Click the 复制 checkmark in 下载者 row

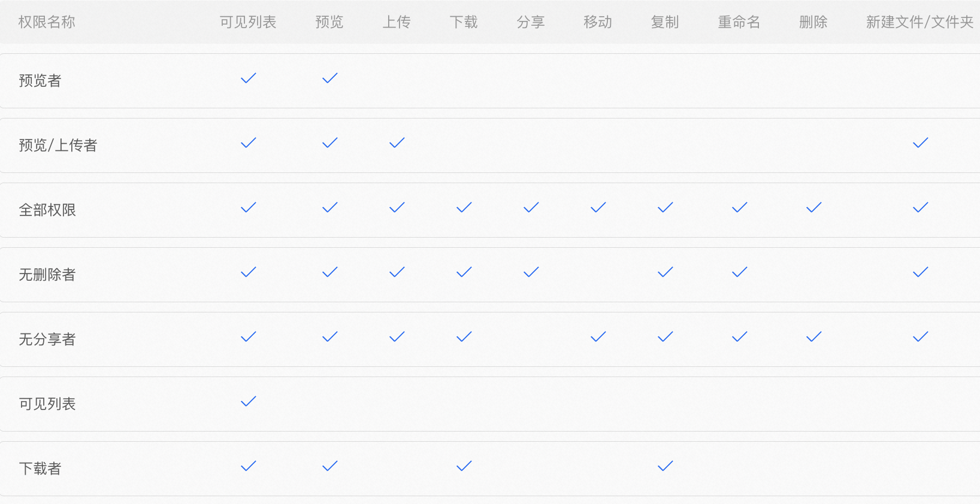(666, 466)
